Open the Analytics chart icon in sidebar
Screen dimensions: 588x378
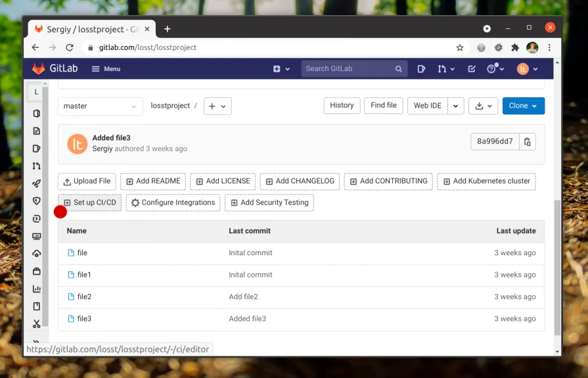point(37,288)
